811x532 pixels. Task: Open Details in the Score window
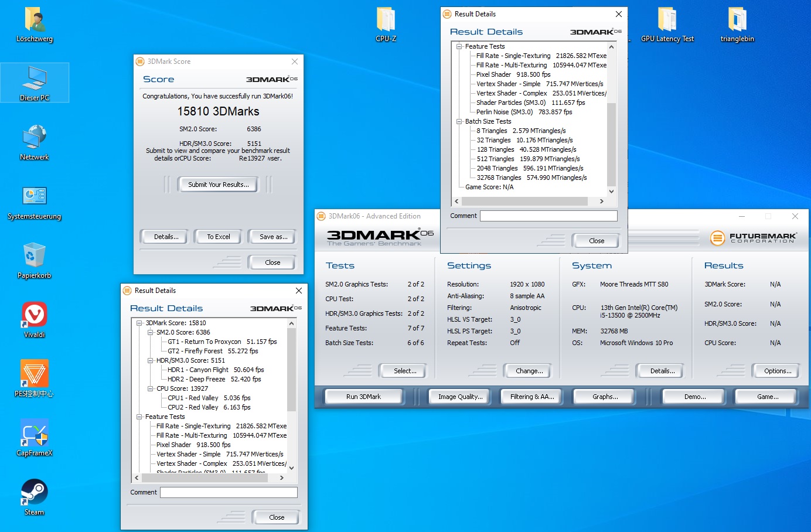(x=163, y=237)
